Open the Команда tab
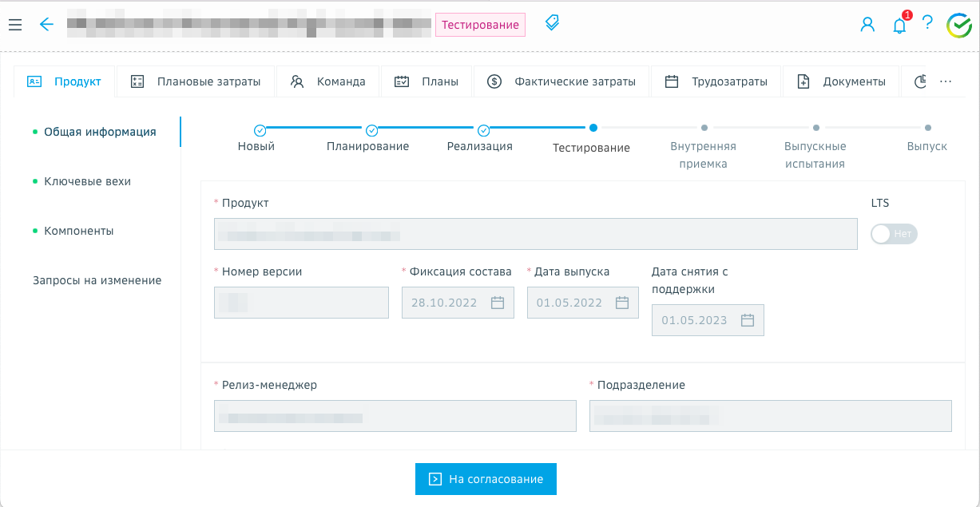This screenshot has width=980, height=507. pyautogui.click(x=327, y=81)
